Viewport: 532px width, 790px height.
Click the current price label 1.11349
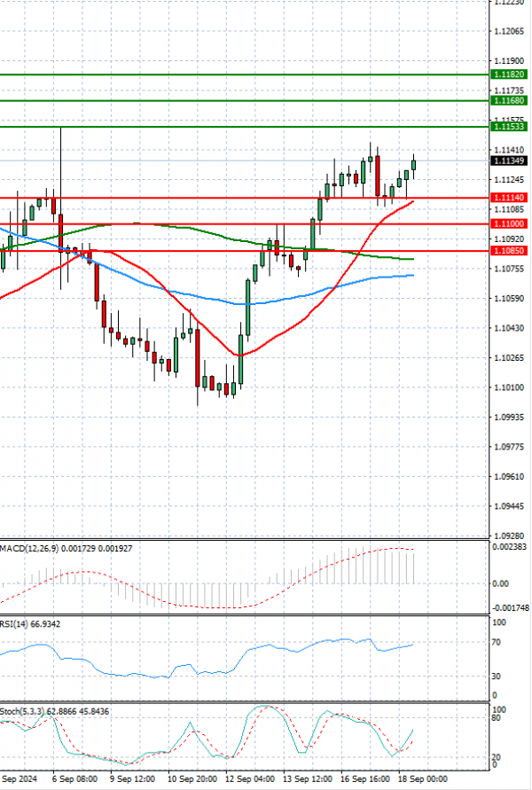coord(509,160)
